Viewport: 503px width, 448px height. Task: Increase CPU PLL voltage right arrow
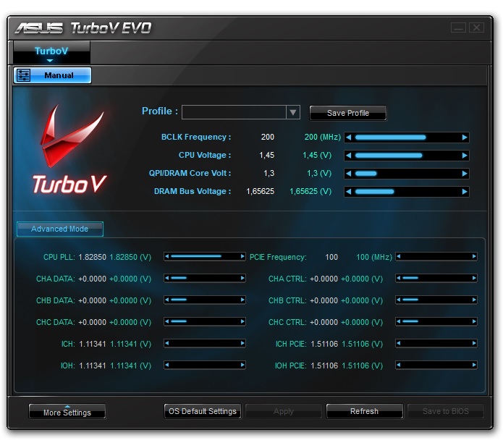point(242,256)
